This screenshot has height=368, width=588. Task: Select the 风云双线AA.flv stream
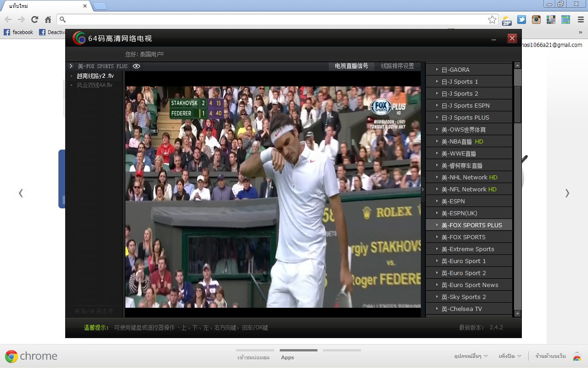(x=95, y=85)
